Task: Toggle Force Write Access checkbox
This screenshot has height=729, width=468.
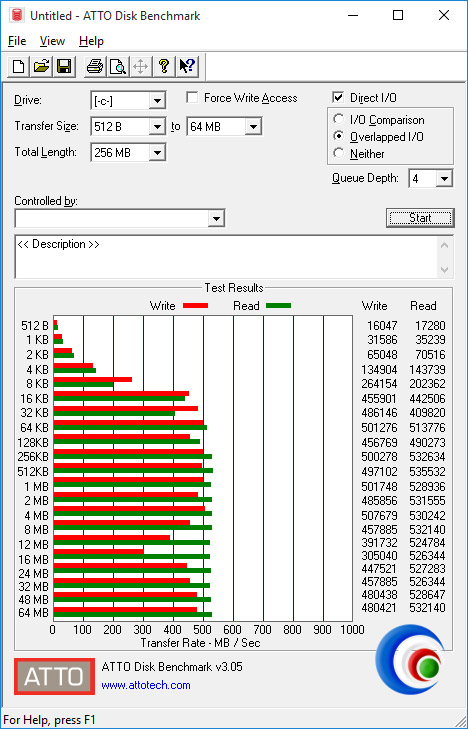Action: click(192, 98)
